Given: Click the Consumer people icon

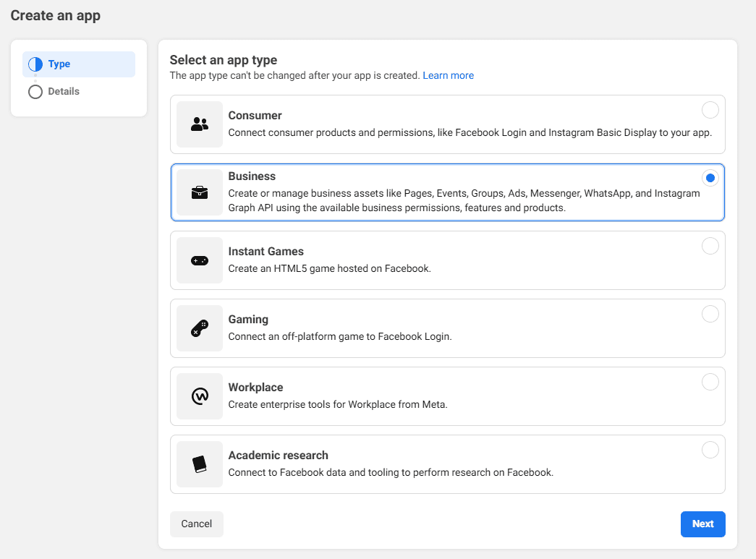Looking at the screenshot, I should tap(200, 124).
